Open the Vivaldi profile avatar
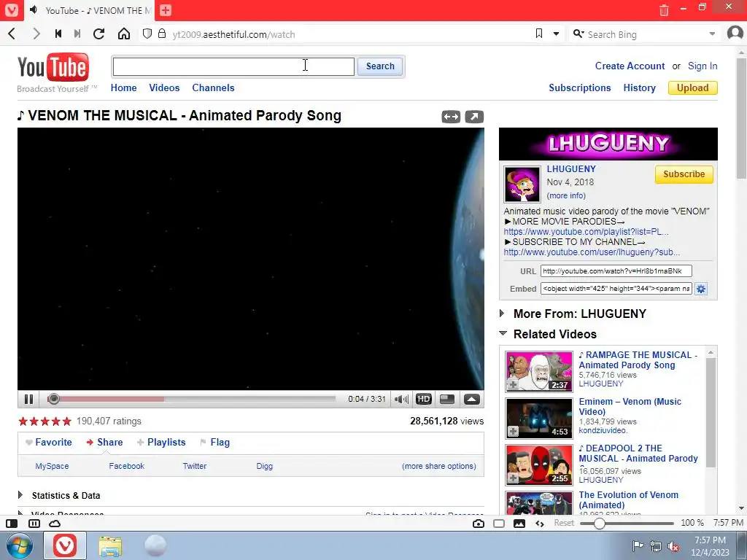 point(735,34)
